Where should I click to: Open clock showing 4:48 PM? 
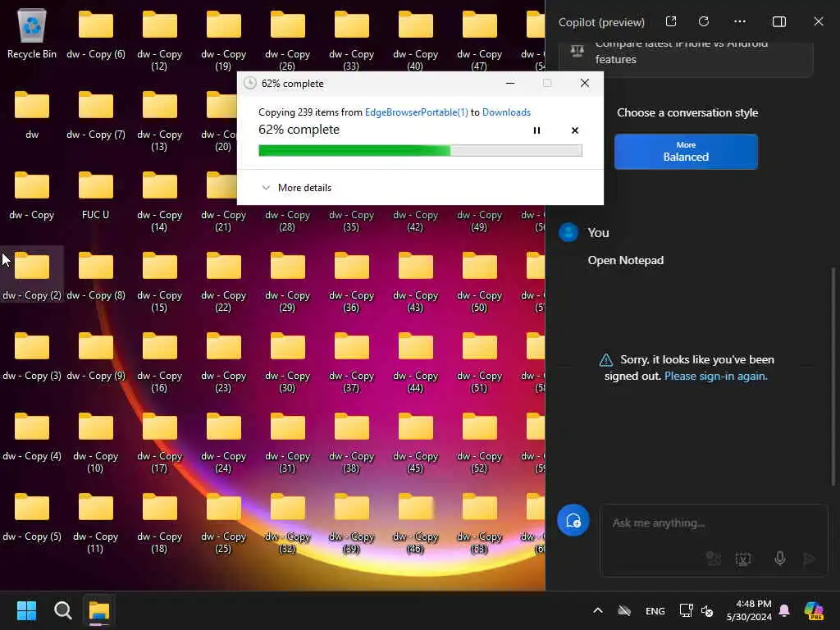point(749,610)
